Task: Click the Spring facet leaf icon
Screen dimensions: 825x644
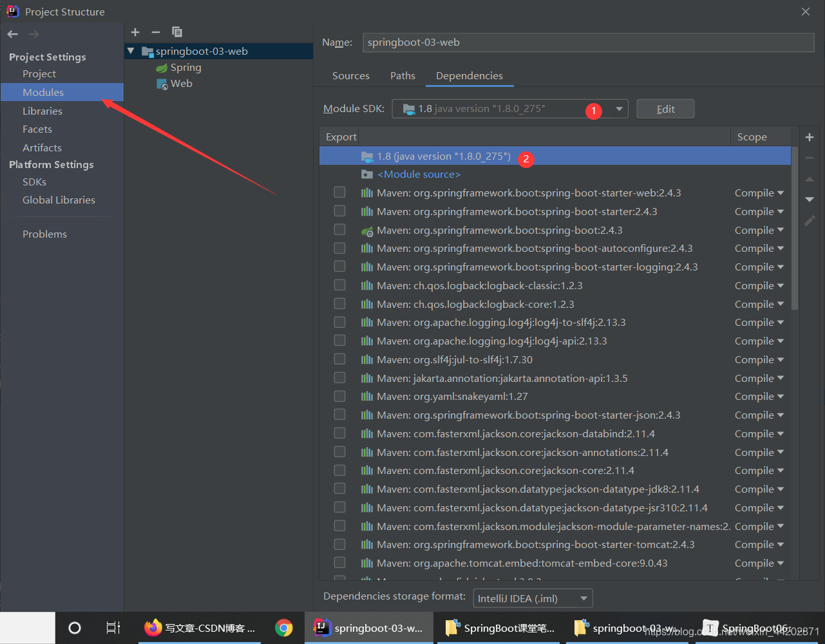Action: (162, 68)
